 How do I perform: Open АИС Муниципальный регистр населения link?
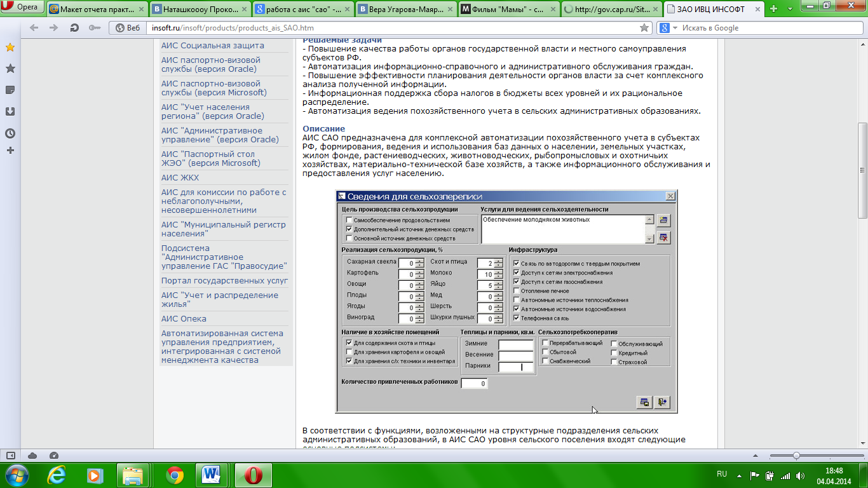click(x=224, y=229)
